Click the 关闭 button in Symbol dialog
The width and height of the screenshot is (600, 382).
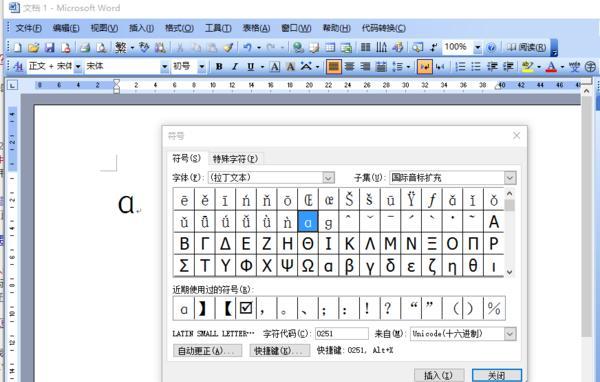coord(497,375)
